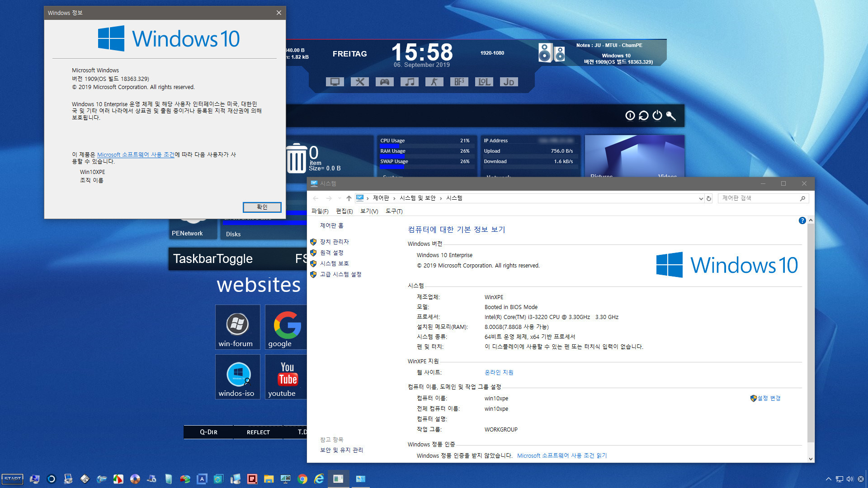Go to 제어판 홈 link
This screenshot has height=488, width=868.
coord(331,225)
